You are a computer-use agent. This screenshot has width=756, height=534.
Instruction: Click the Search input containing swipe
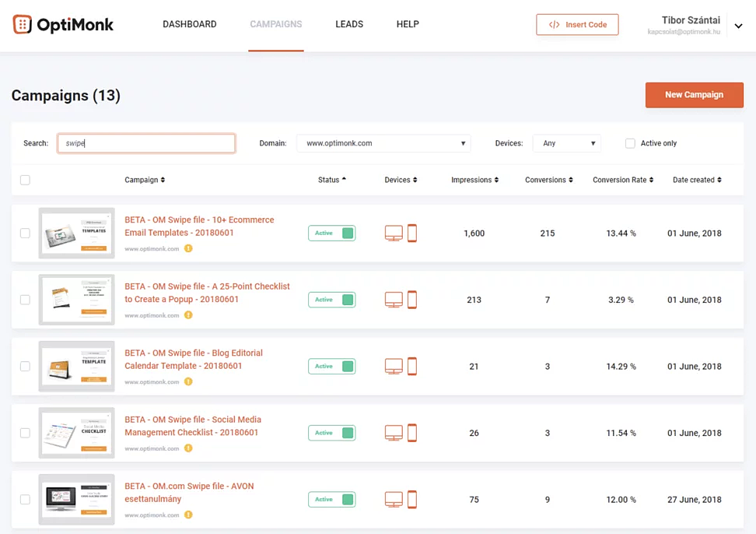[146, 142]
